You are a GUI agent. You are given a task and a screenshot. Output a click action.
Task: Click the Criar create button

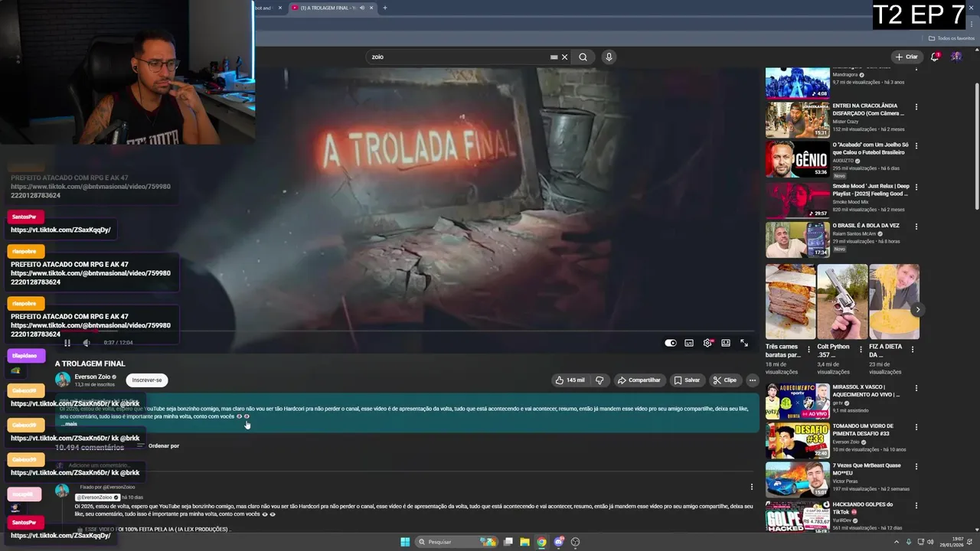(x=906, y=57)
